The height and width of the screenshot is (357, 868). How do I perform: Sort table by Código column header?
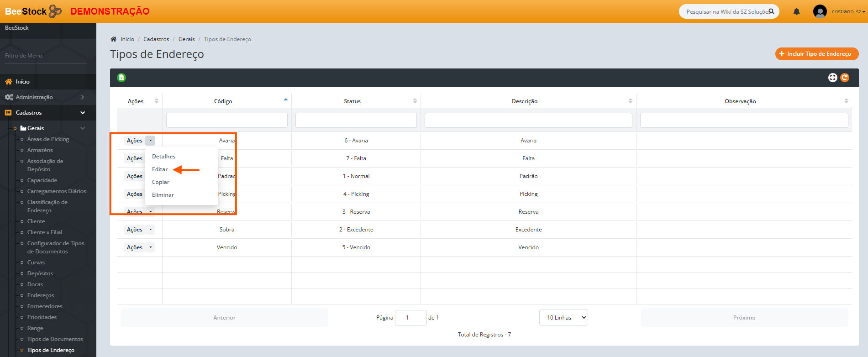(223, 101)
